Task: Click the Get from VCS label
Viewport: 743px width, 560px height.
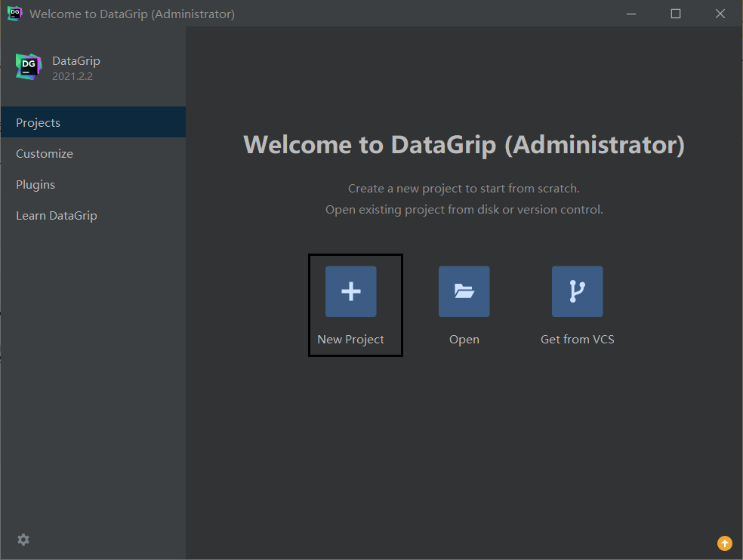Action: [577, 339]
